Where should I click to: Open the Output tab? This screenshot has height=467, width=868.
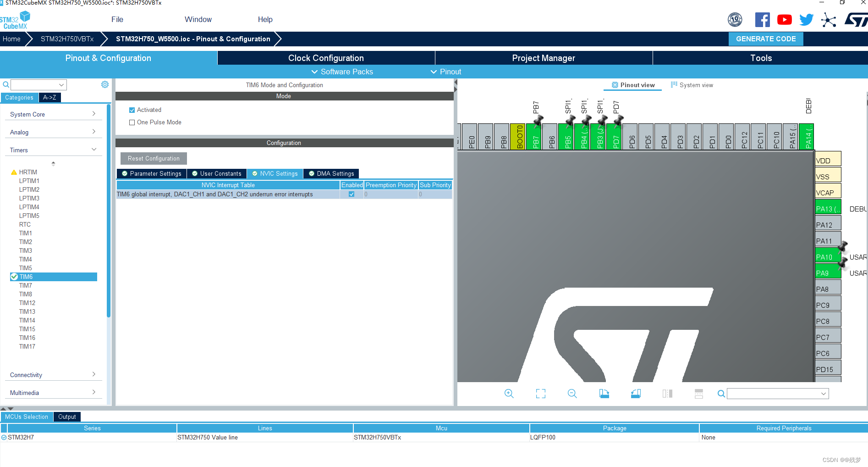(x=67, y=417)
